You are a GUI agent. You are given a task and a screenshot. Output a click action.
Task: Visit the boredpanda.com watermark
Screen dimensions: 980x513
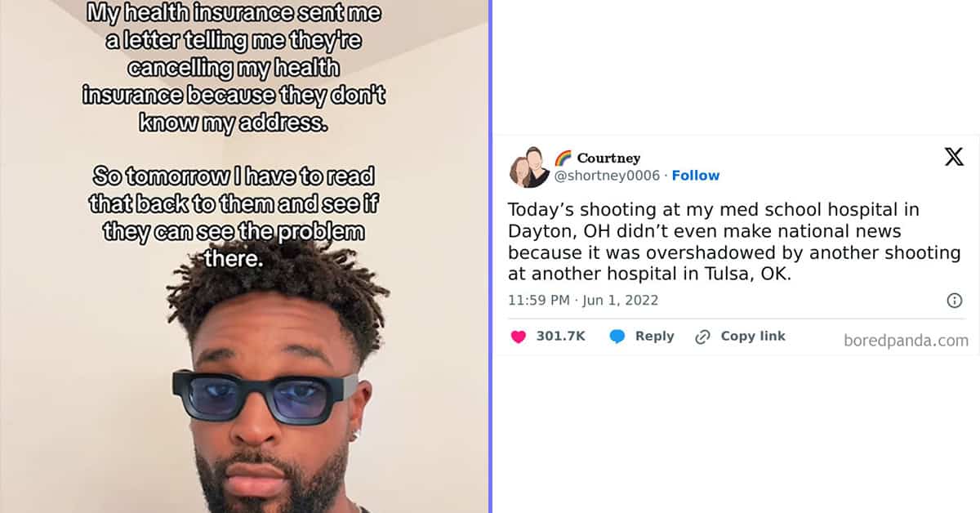point(906,341)
